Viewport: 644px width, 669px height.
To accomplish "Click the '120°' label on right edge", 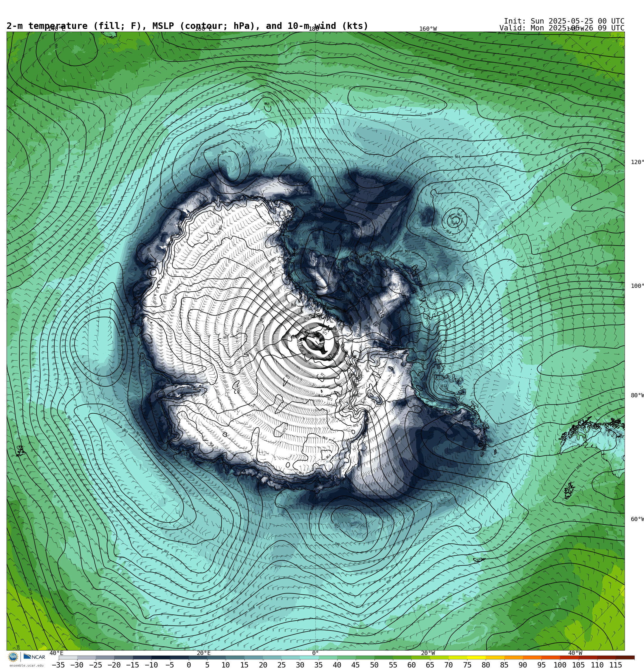I will tap(637, 162).
